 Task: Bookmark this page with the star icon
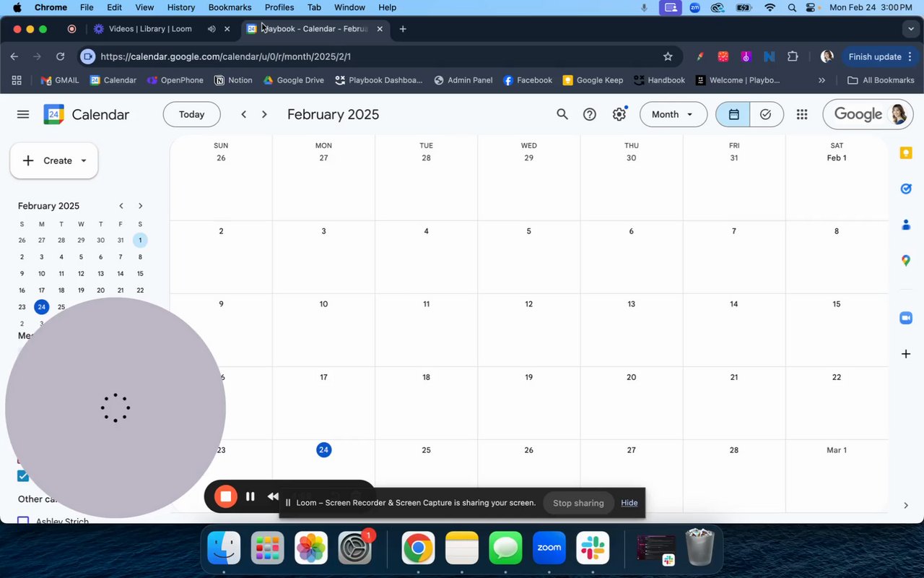coord(668,56)
